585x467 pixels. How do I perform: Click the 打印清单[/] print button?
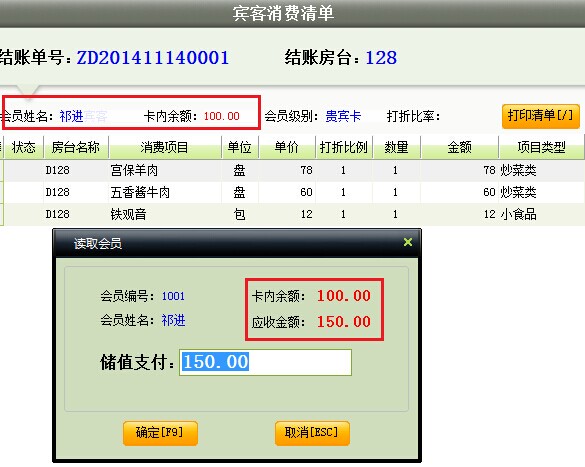(541, 116)
